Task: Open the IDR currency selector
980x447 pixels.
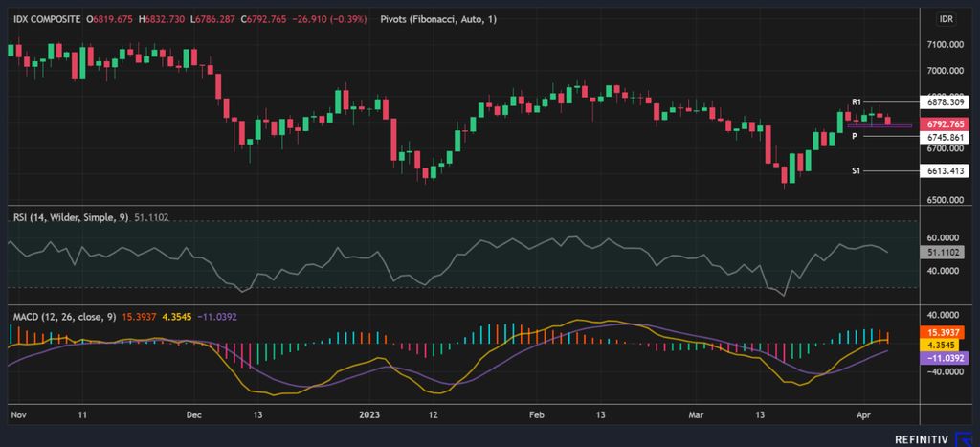Action: tap(946, 19)
